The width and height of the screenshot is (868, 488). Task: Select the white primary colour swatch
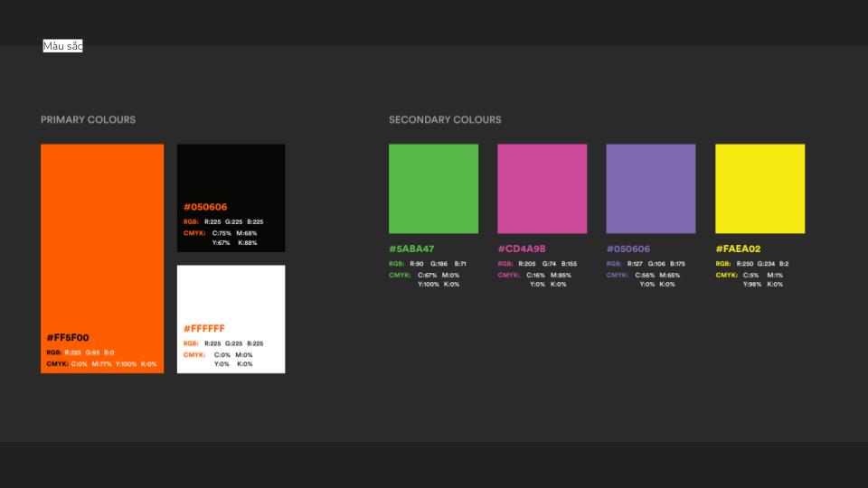click(231, 294)
